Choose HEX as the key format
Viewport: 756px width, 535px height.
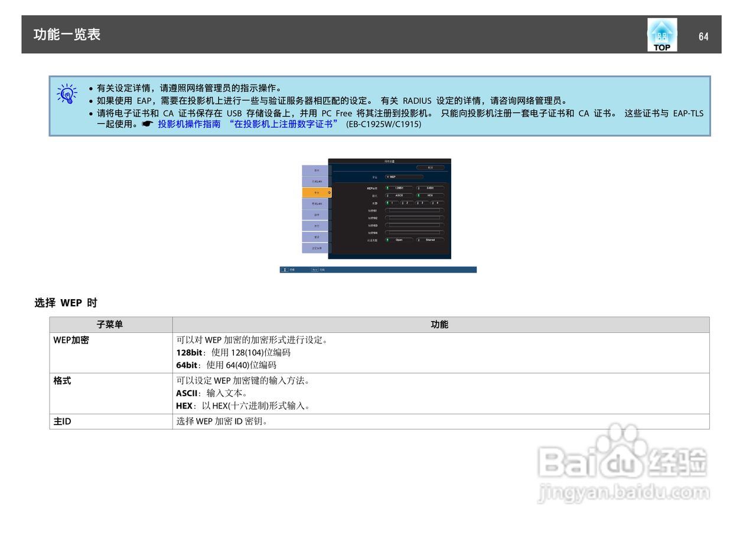(x=431, y=195)
